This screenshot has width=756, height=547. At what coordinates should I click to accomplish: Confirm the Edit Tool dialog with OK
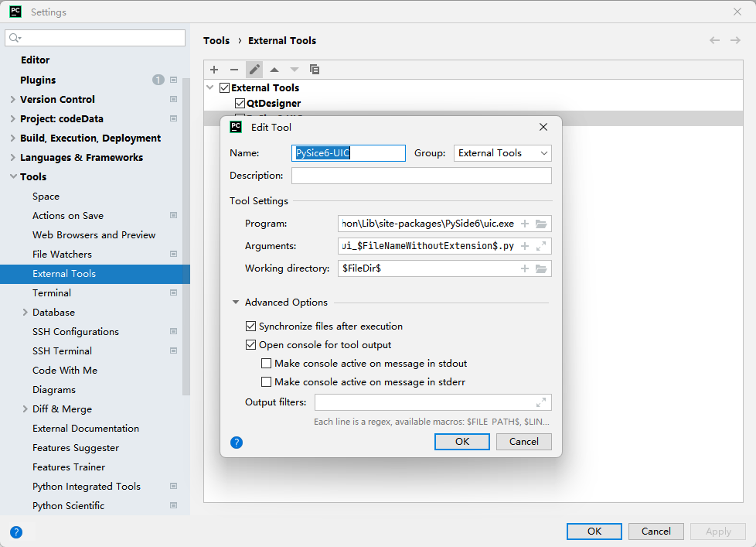[x=461, y=441]
